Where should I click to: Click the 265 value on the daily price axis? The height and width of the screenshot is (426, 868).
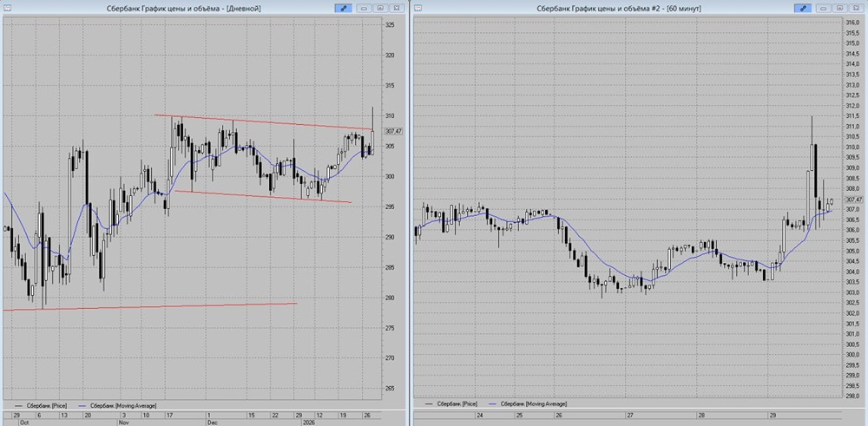click(391, 389)
